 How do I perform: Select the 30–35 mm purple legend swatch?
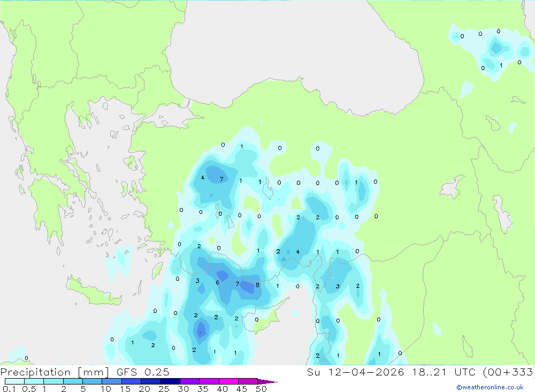[190, 381]
